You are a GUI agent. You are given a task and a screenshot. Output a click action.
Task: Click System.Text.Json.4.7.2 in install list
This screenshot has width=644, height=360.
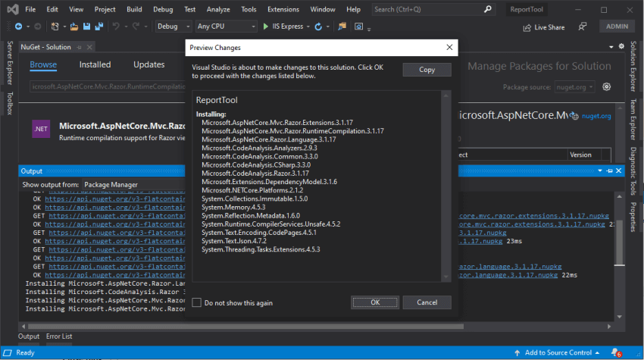(233, 241)
